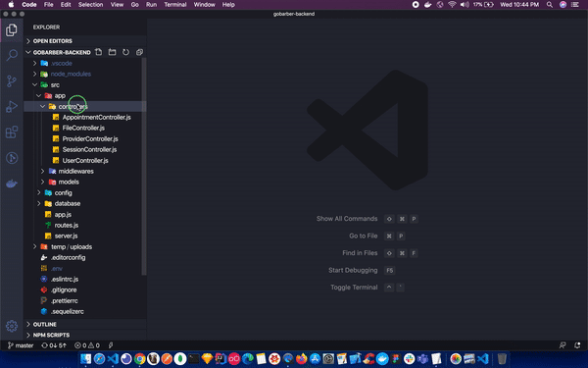Open errors and warnings count in status bar
Image resolution: width=588 pixels, height=368 pixels.
pos(87,345)
